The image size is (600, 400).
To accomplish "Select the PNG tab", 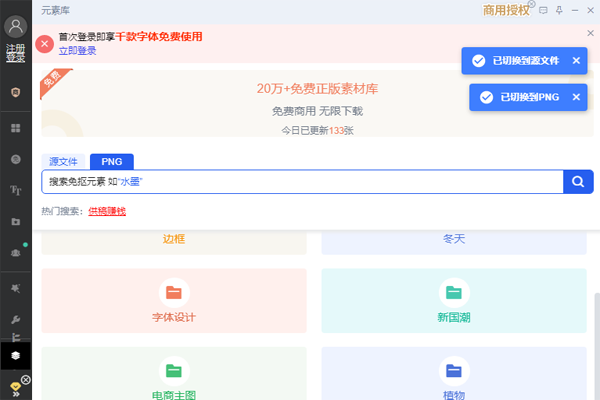I will (x=111, y=161).
